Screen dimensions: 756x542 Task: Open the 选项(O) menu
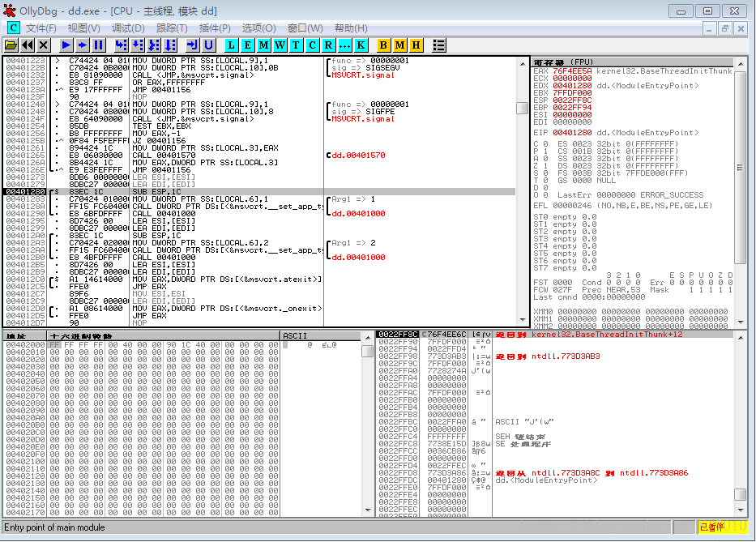[x=259, y=28]
